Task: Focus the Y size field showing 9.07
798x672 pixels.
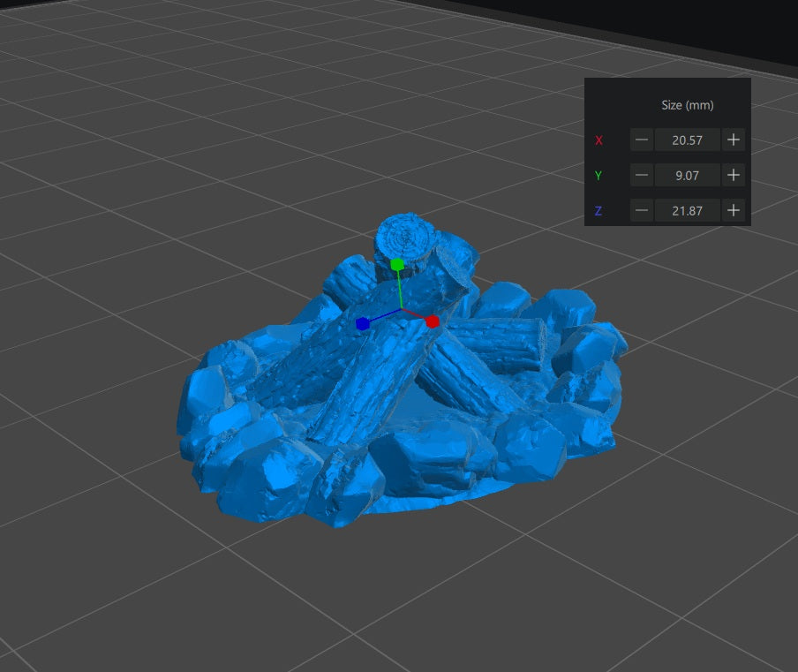Action: coord(687,175)
